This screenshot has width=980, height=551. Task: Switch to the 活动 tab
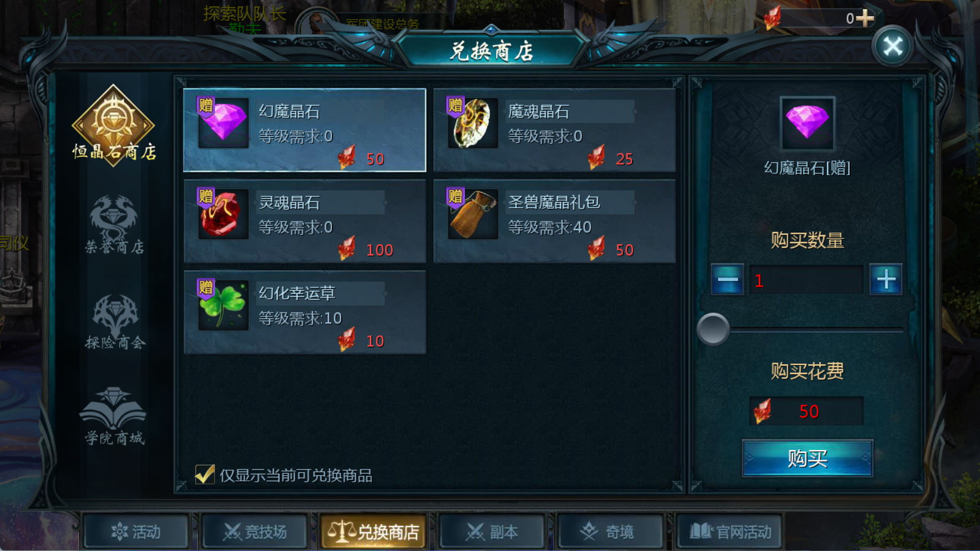[x=136, y=531]
